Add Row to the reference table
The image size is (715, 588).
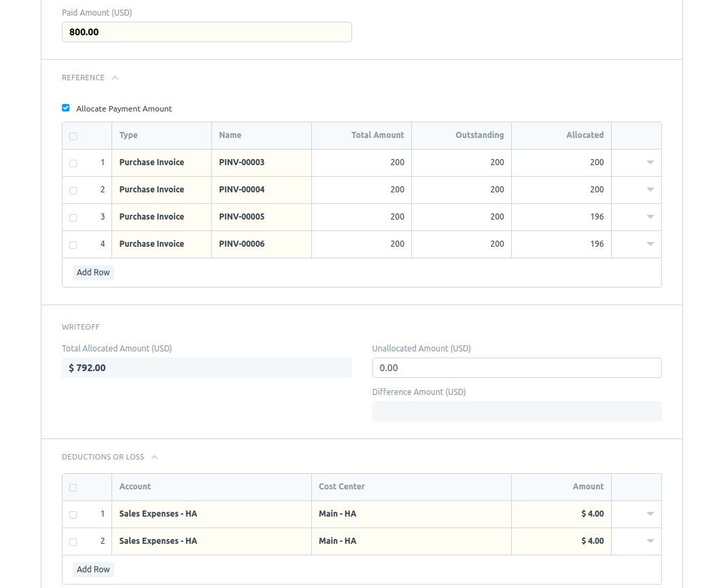(x=93, y=273)
